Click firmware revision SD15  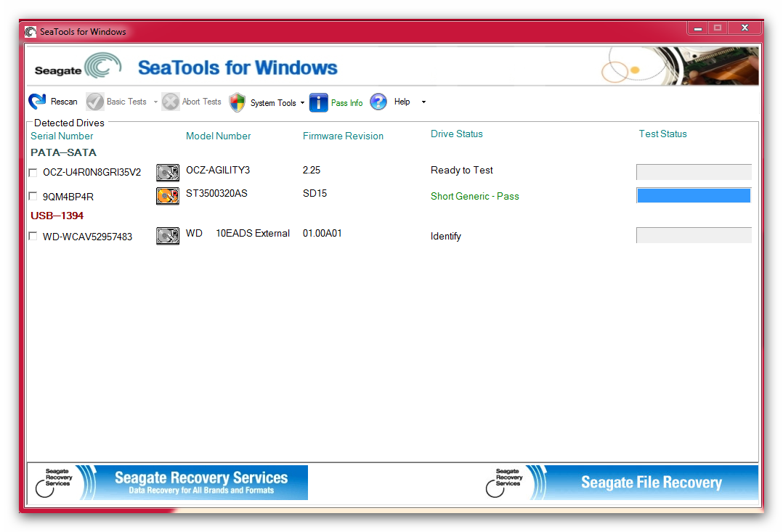click(315, 193)
